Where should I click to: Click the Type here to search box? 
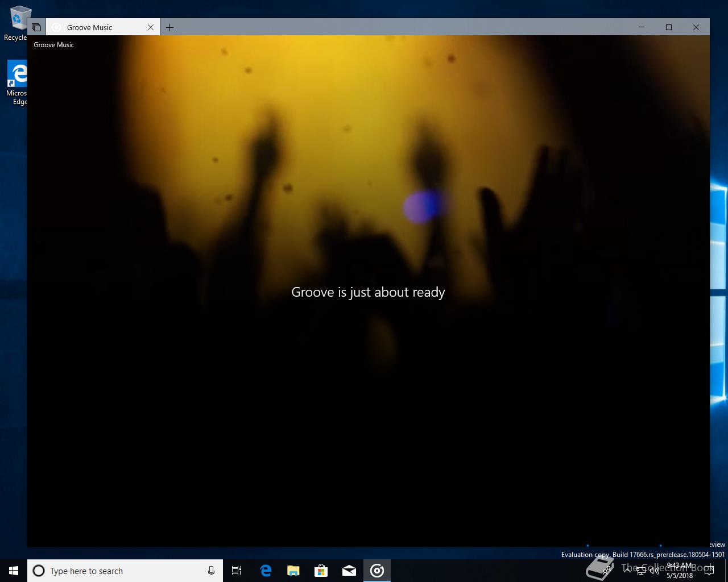point(125,571)
